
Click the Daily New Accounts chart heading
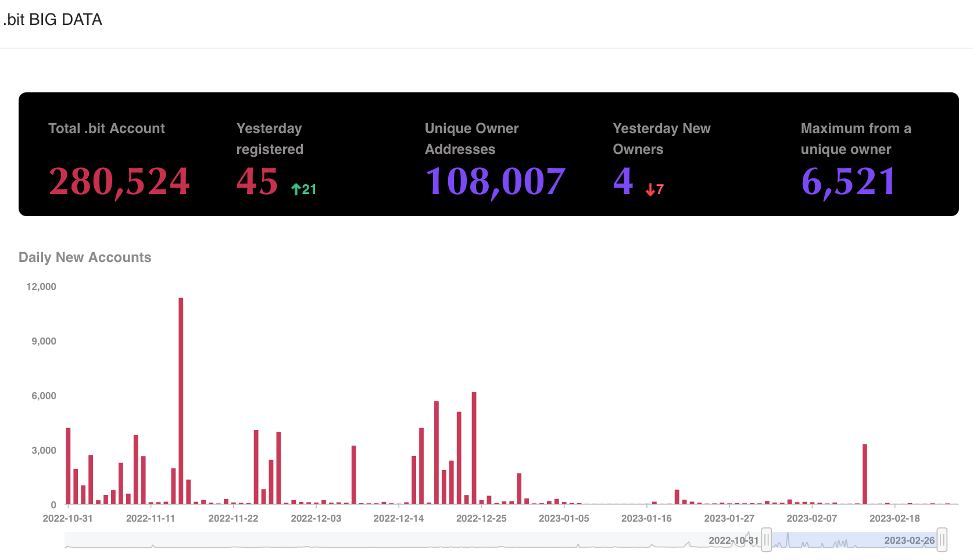[x=85, y=257]
